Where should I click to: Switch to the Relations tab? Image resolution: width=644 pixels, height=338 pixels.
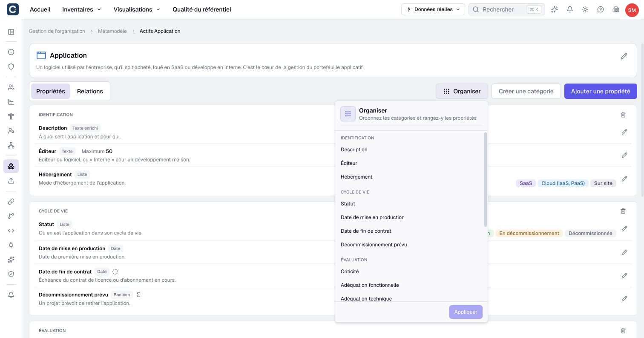pyautogui.click(x=90, y=91)
